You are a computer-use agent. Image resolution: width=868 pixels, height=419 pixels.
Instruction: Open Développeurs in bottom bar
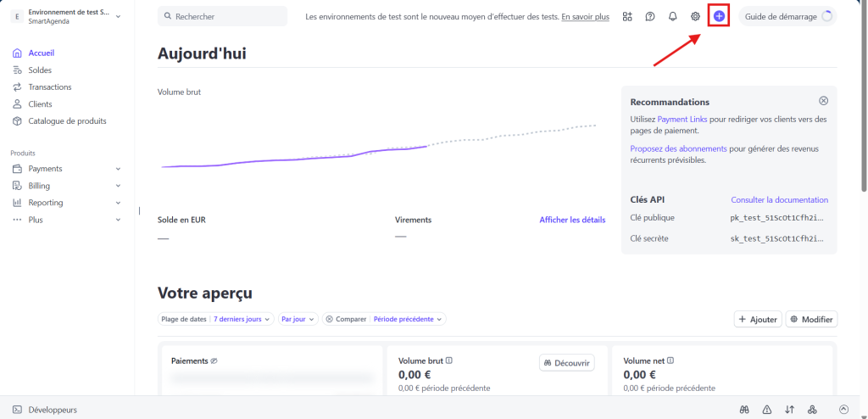[x=53, y=411]
